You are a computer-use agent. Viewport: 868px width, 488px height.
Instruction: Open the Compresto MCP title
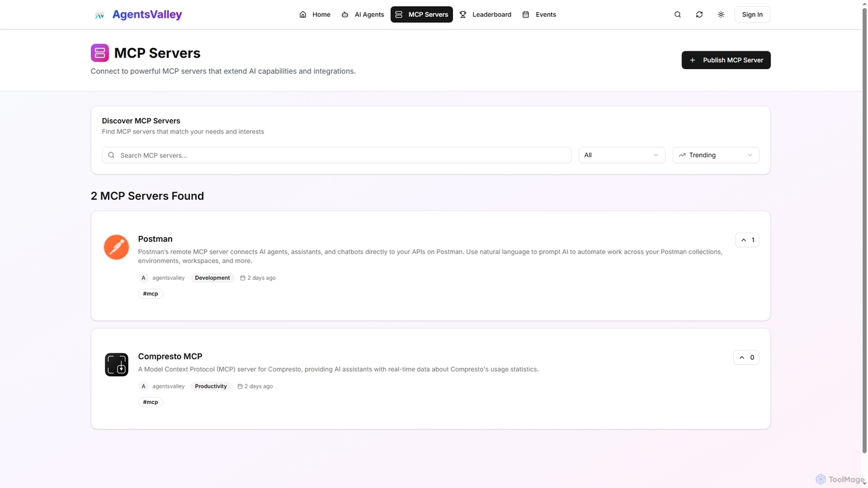170,356
